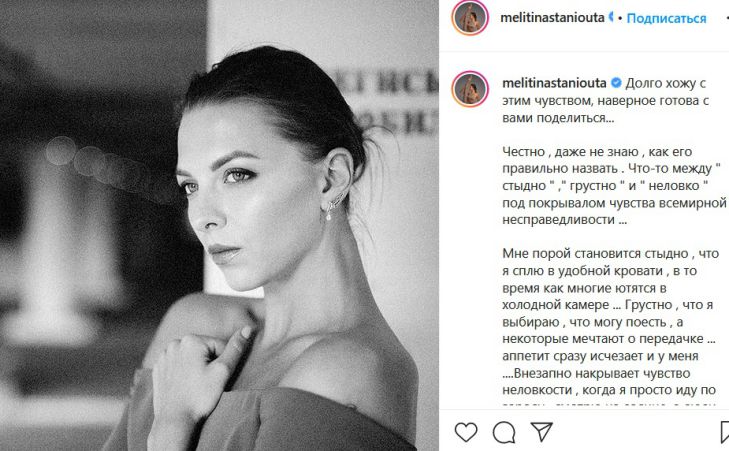Click the caption text Долго хожу с
The image size is (729, 451).
pyautogui.click(x=665, y=83)
